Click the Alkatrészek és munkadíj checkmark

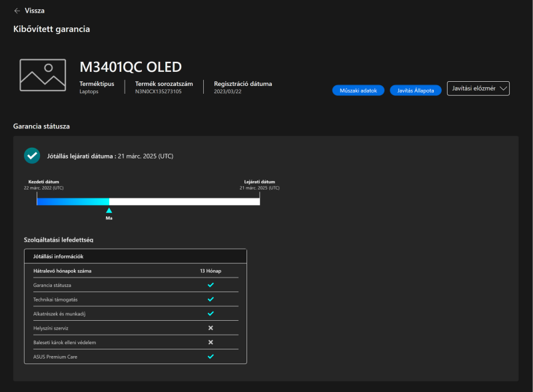[x=211, y=313]
